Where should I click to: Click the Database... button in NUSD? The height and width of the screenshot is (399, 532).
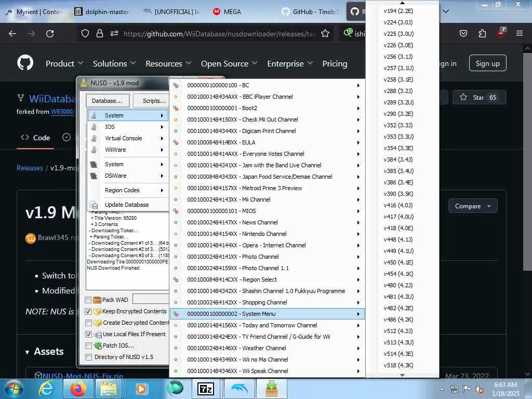[x=107, y=101]
